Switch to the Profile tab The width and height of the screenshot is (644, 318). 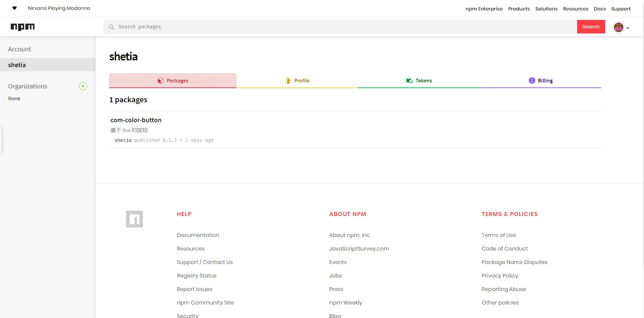pyautogui.click(x=297, y=81)
